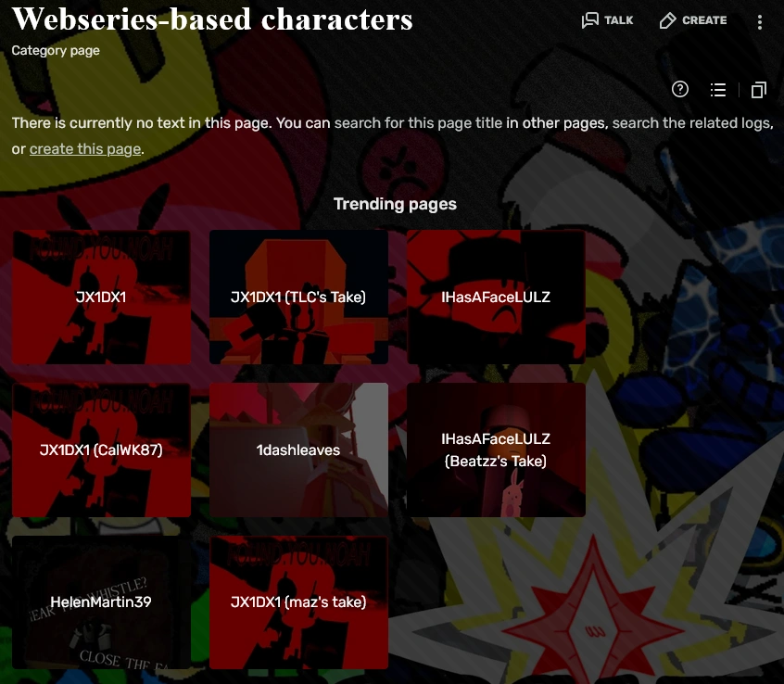Toggle the list view icon

pos(718,90)
